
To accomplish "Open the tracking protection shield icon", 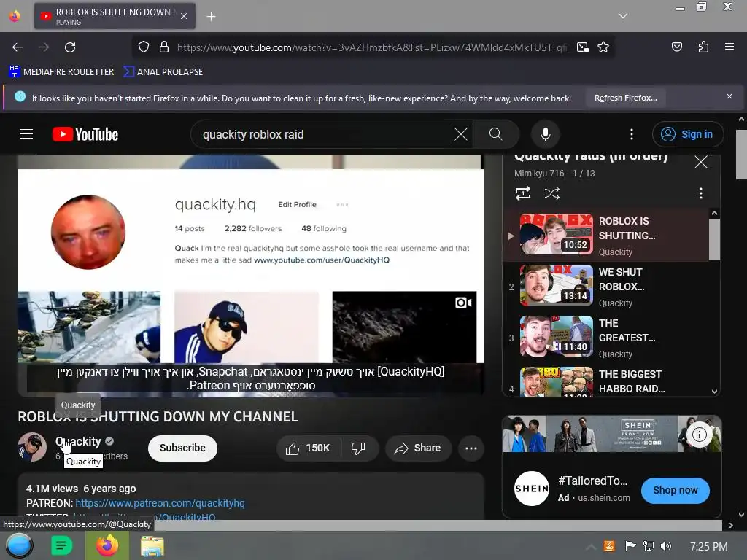I will pos(144,47).
